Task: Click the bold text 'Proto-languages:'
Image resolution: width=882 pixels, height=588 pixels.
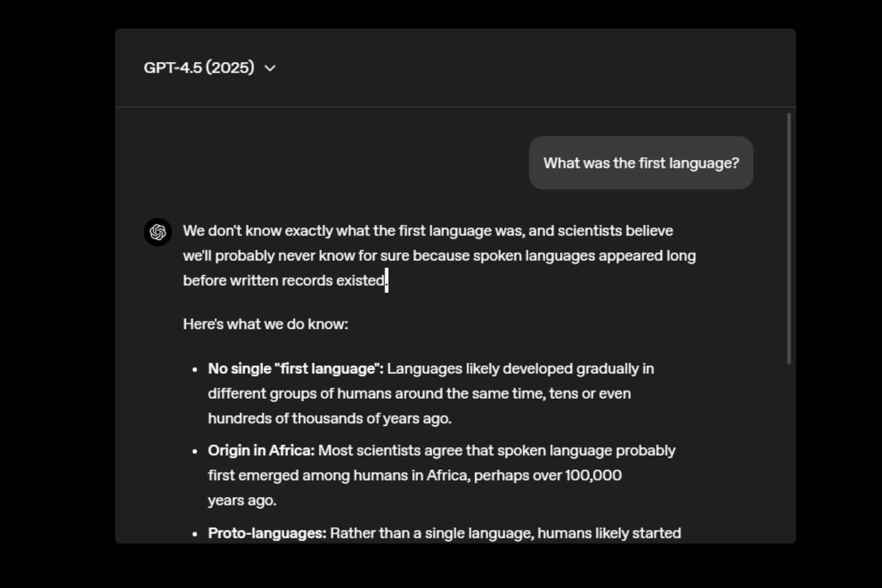Action: click(x=267, y=533)
